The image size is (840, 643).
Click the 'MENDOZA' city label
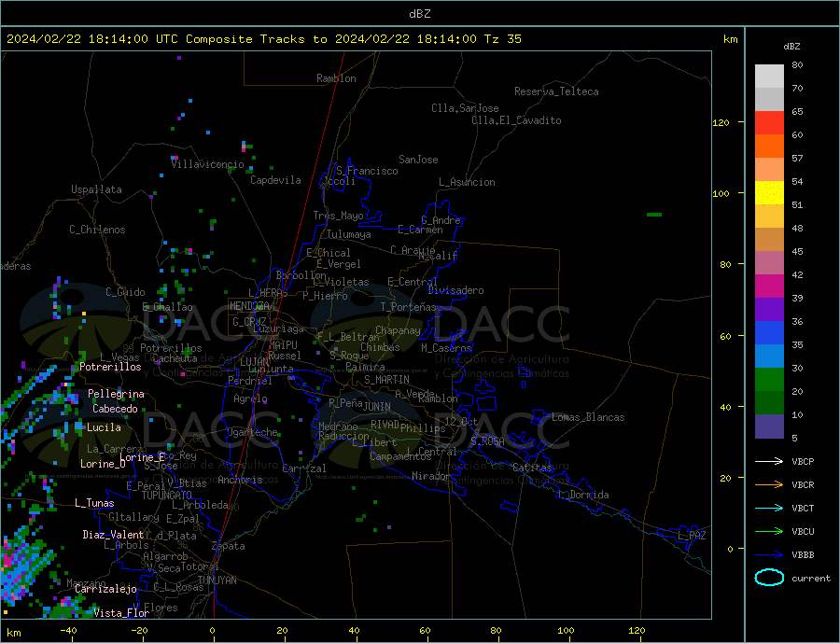[250, 306]
